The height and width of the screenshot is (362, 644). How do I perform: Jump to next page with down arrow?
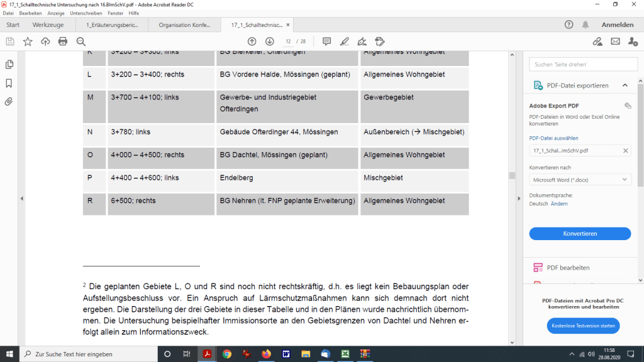click(270, 41)
